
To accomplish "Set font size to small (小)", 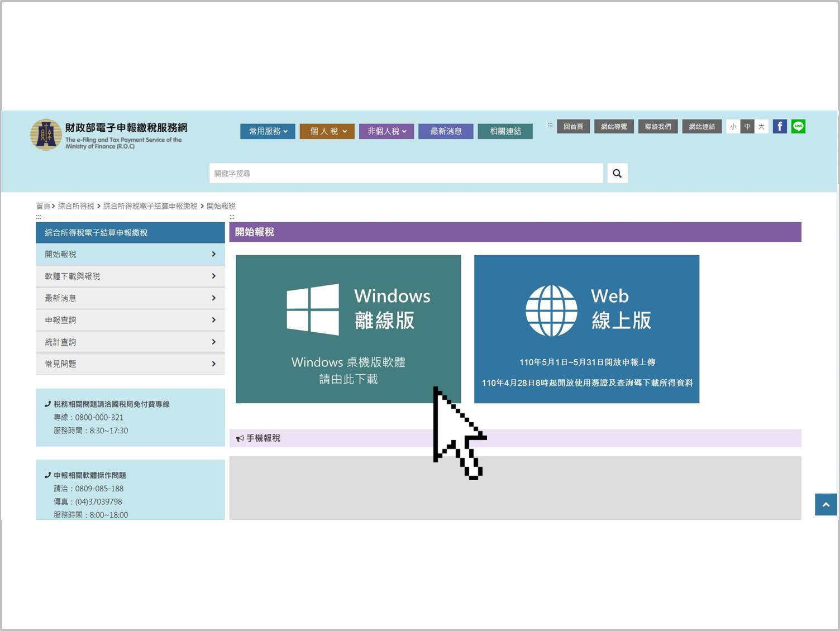I will click(733, 127).
